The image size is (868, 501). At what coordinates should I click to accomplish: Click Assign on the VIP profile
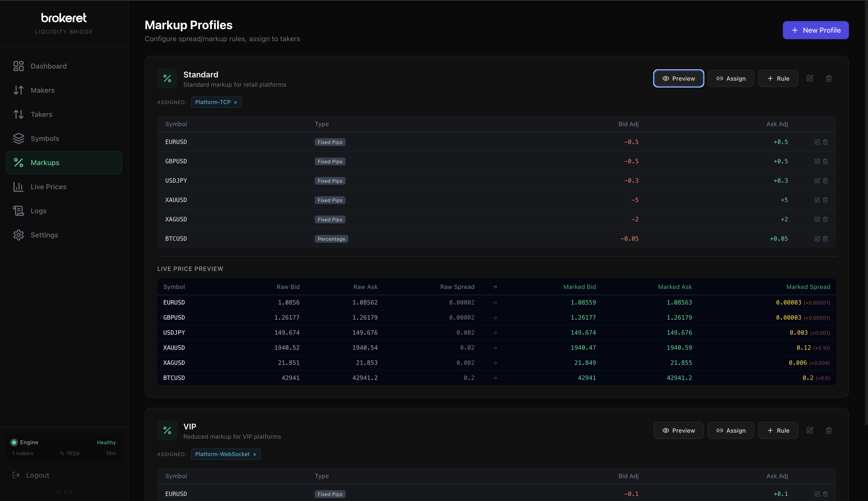coord(730,430)
